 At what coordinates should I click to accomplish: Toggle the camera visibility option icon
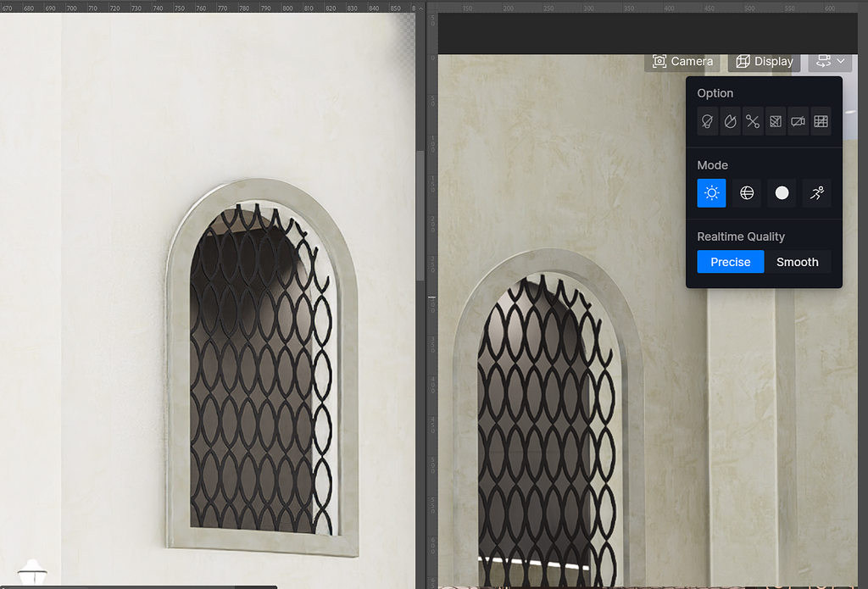(x=798, y=121)
